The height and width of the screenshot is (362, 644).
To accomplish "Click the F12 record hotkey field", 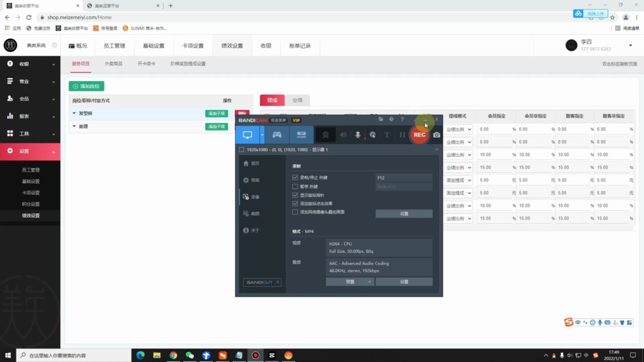I will point(404,178).
